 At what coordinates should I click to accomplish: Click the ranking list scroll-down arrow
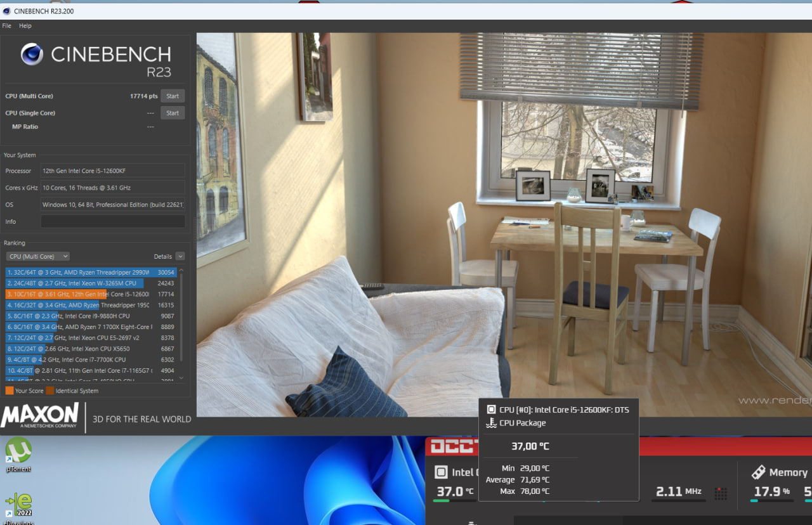[181, 378]
